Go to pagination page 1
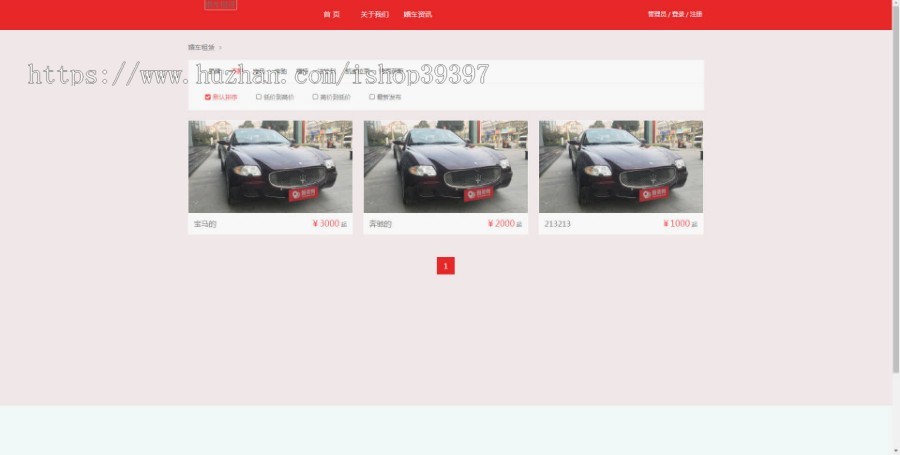The height and width of the screenshot is (455, 900). pos(445,266)
